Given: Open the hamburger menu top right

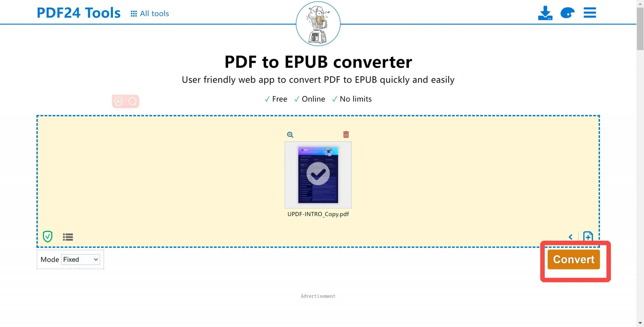Looking at the screenshot, I should (590, 13).
